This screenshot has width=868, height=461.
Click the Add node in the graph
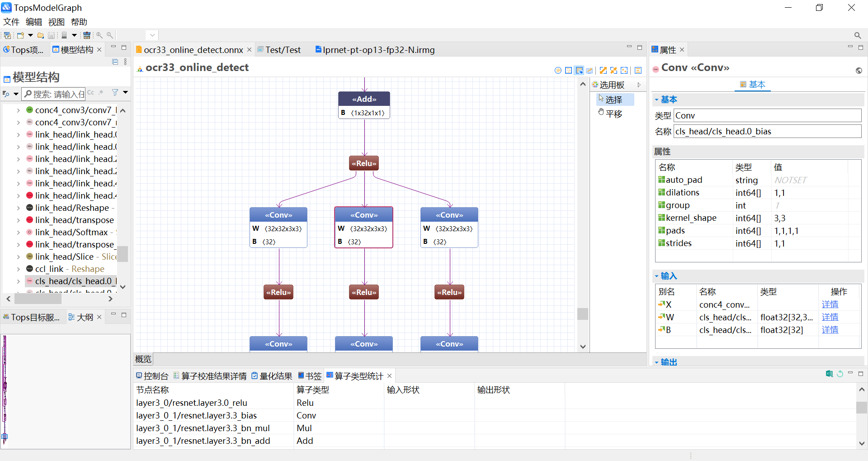point(364,105)
